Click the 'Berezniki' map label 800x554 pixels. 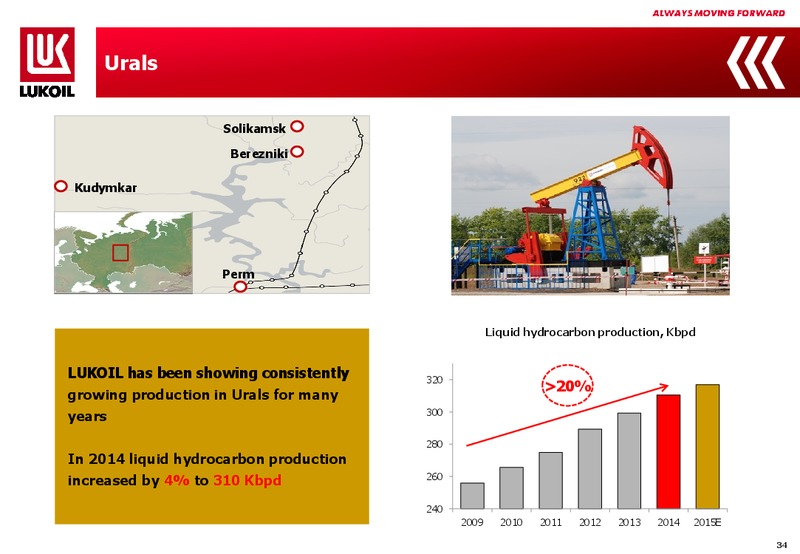tap(259, 154)
